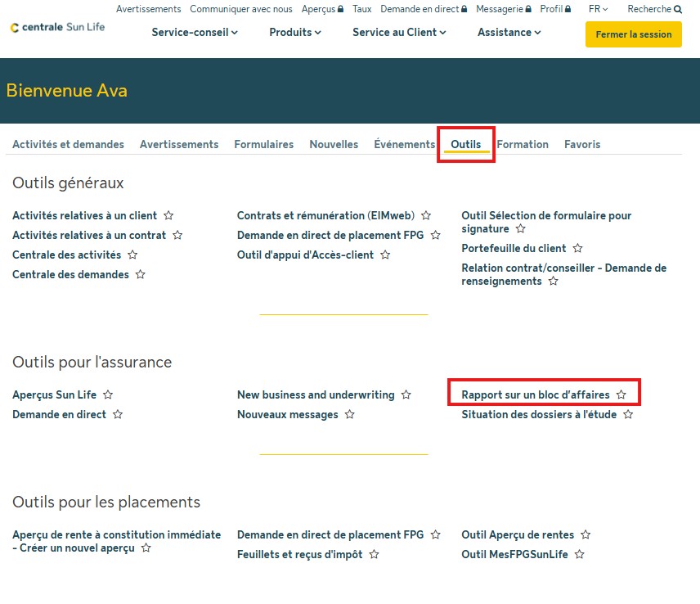Click star next to Situation des dossiers à l'étude
Screen dimensions: 700x604
pyautogui.click(x=628, y=415)
